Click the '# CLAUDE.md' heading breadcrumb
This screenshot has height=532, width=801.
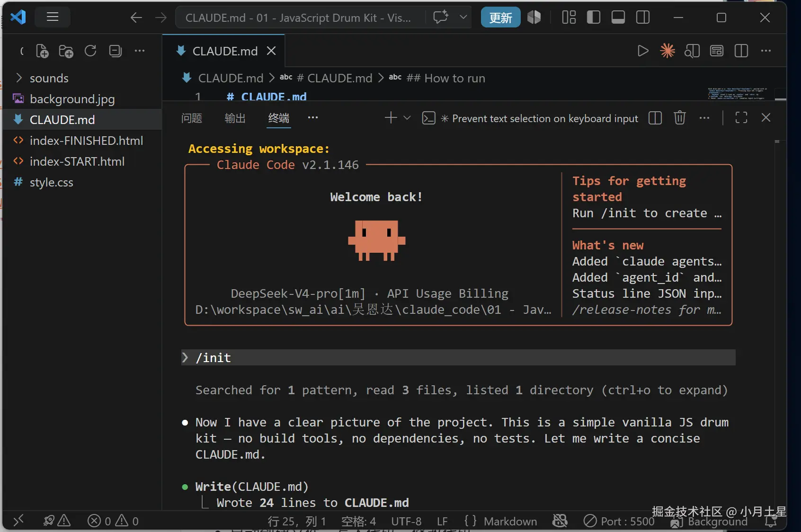tap(326, 78)
